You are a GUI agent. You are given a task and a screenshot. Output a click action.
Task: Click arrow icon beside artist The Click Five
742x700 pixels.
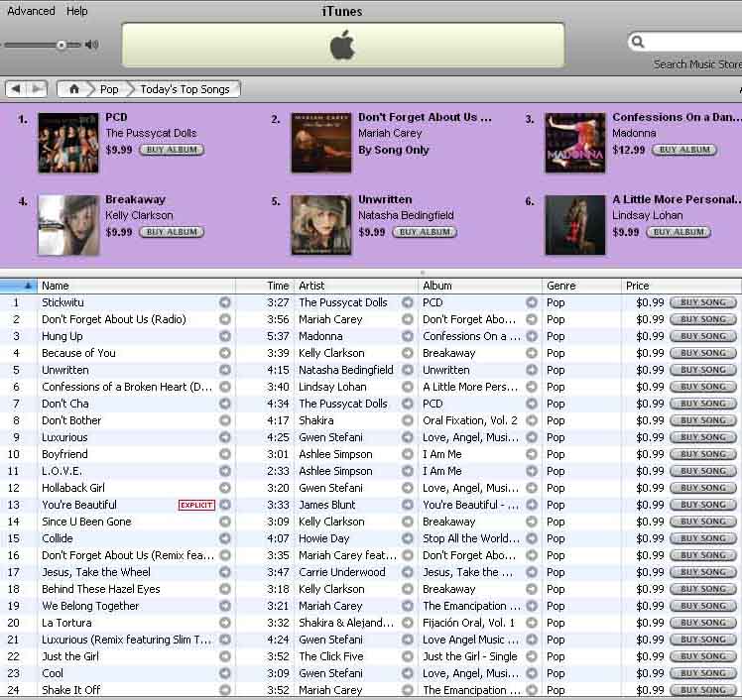tap(408, 656)
